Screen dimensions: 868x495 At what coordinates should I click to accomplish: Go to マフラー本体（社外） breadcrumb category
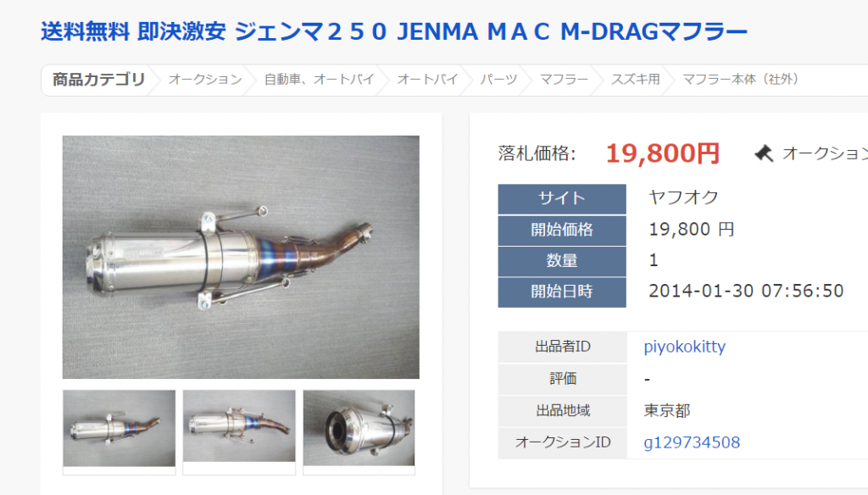(741, 79)
